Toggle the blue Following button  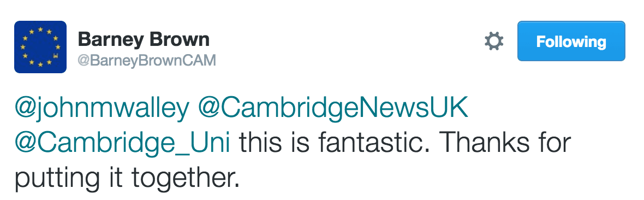(x=571, y=41)
